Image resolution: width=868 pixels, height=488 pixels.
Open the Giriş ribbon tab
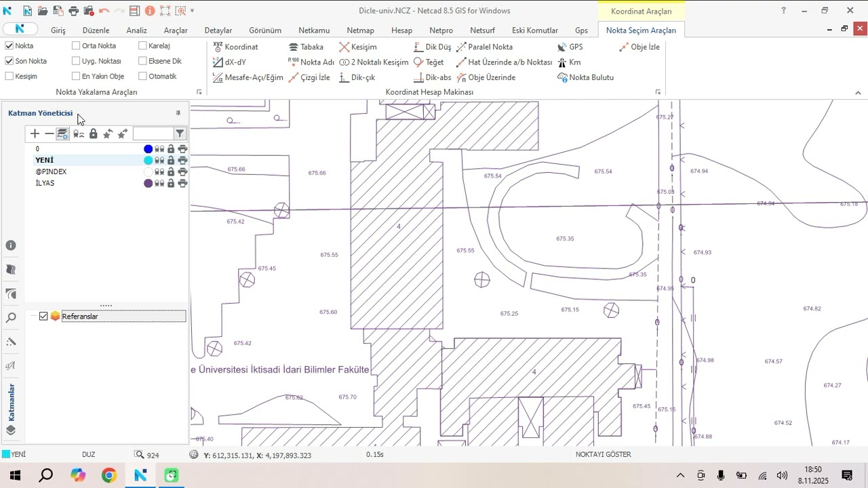coord(58,30)
